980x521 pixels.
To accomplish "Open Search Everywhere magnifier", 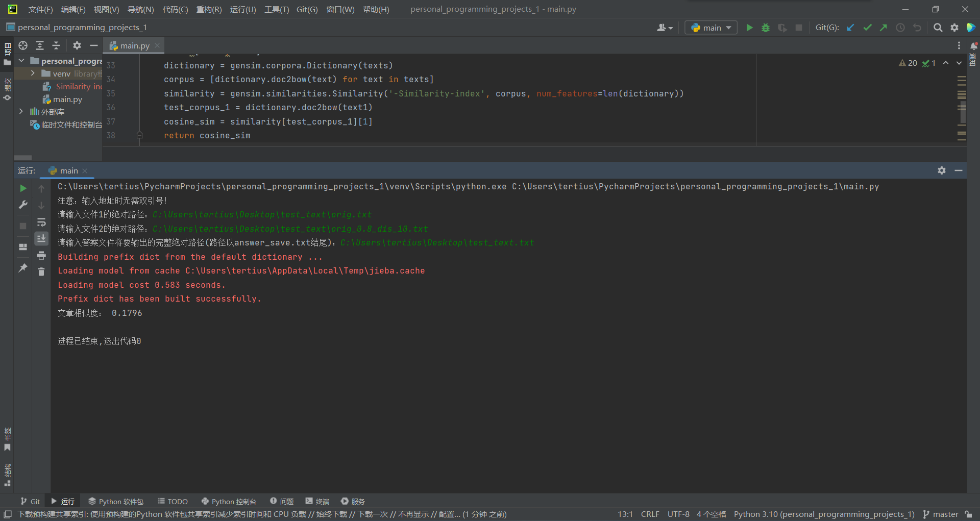I will pyautogui.click(x=938, y=28).
